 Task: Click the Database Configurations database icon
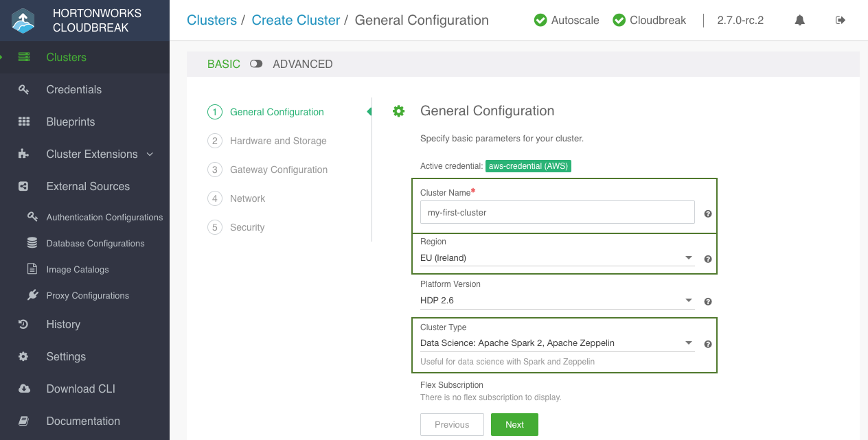32,243
